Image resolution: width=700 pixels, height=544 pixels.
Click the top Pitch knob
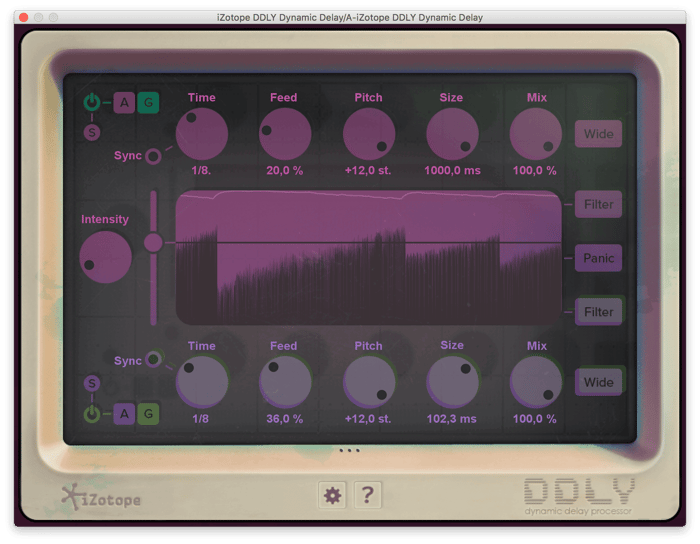[x=369, y=134]
